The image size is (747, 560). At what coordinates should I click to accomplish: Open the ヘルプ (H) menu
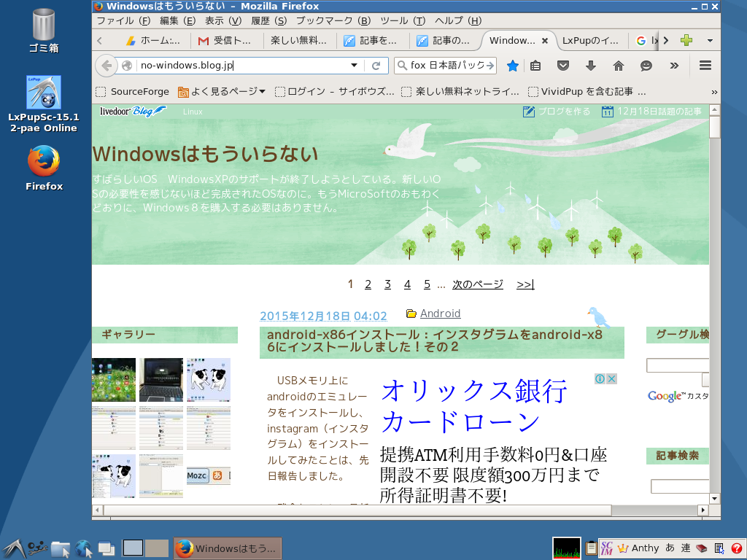(458, 21)
